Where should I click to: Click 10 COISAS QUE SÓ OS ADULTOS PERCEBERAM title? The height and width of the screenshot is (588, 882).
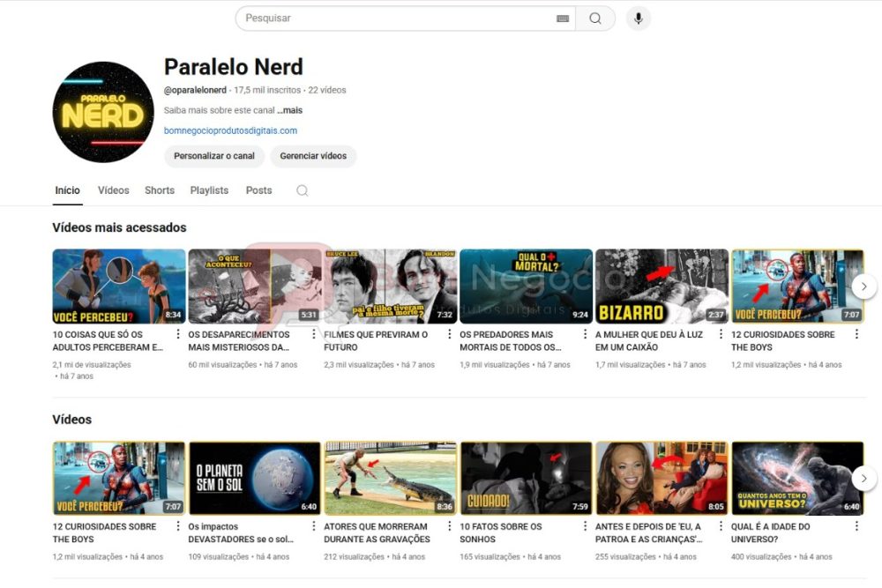point(108,340)
